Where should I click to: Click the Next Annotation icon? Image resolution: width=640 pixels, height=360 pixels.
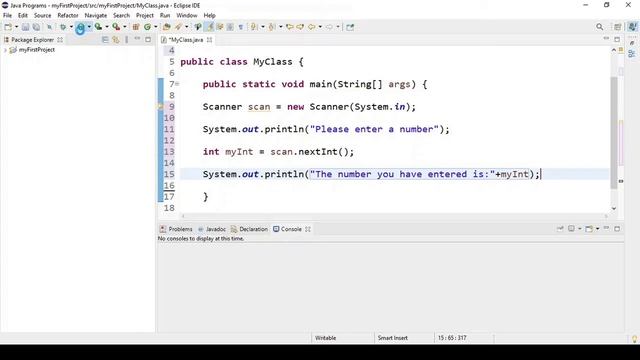point(254,27)
